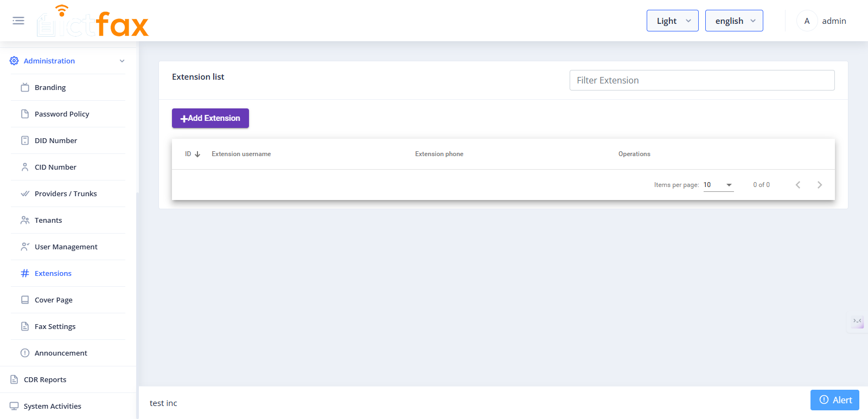Click the admin avatar circle
This screenshot has width=868, height=419.
point(807,21)
